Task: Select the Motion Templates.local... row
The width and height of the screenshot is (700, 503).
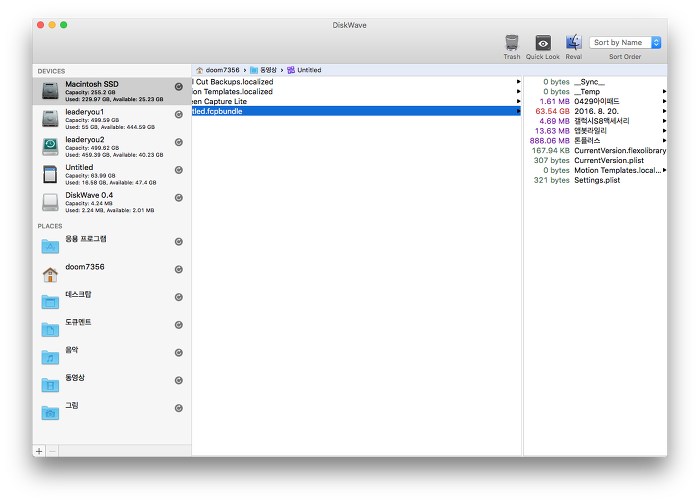Action: (x=596, y=170)
